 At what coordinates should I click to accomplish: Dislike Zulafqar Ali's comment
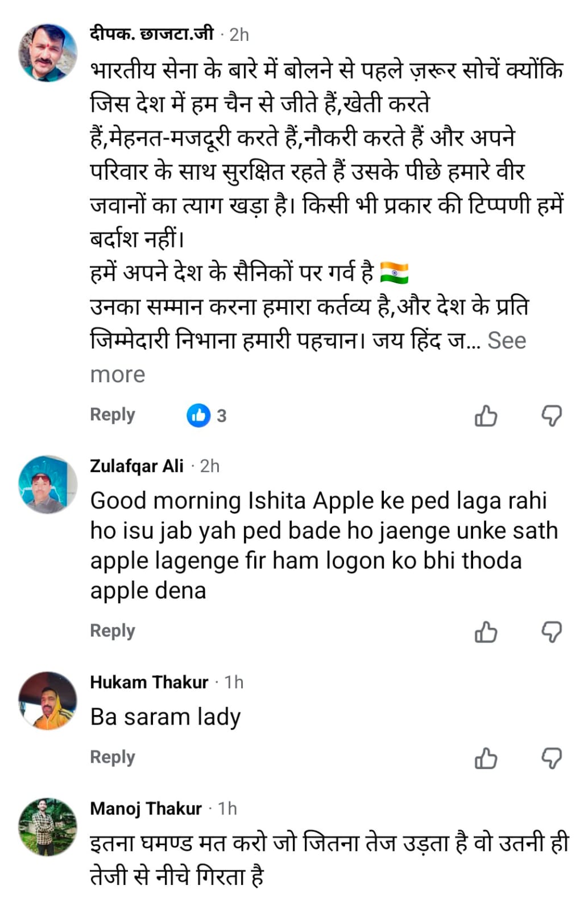tap(551, 632)
